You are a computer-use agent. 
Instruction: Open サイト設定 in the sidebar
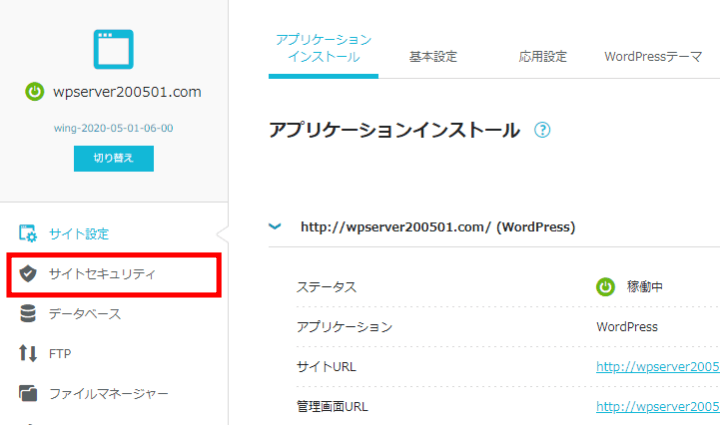click(79, 234)
